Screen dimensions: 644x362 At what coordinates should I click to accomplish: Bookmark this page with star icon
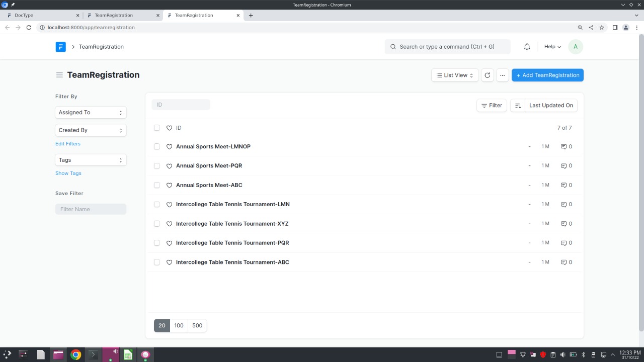coord(602,28)
